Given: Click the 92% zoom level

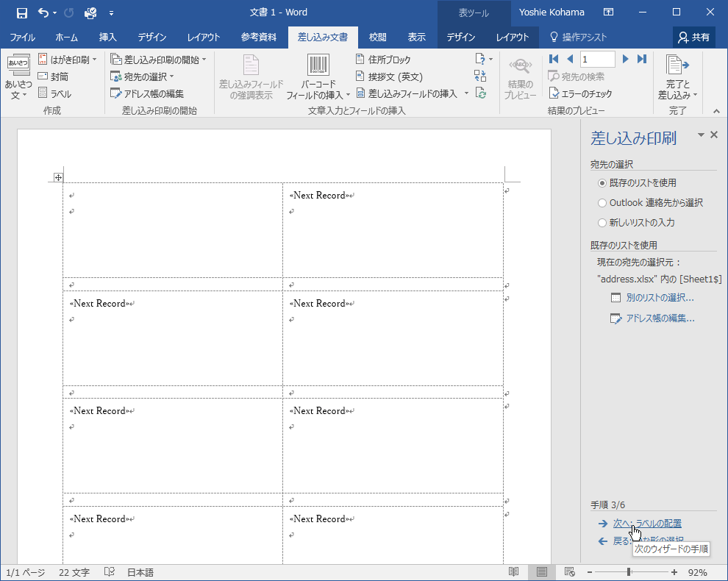Looking at the screenshot, I should click(698, 572).
